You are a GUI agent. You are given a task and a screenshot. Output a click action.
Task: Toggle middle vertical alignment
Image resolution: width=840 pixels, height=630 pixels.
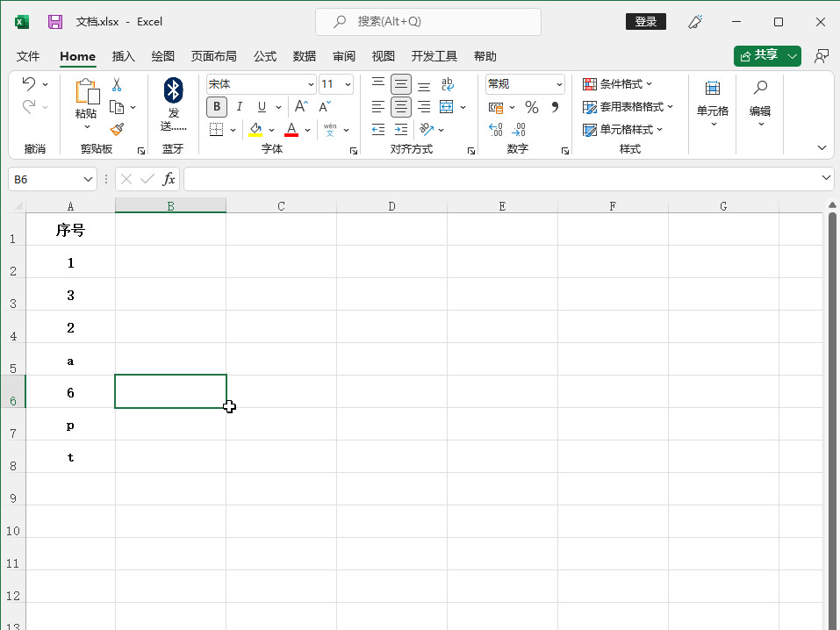tap(401, 84)
